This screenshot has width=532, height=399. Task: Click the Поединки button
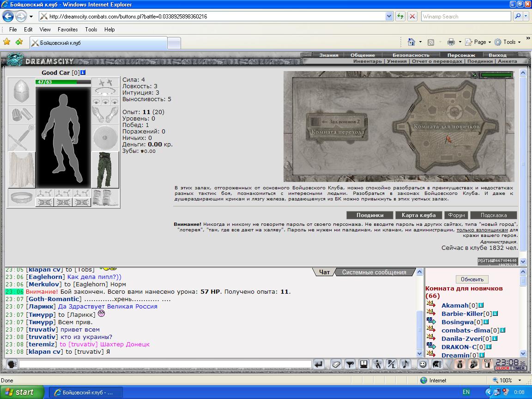(370, 215)
